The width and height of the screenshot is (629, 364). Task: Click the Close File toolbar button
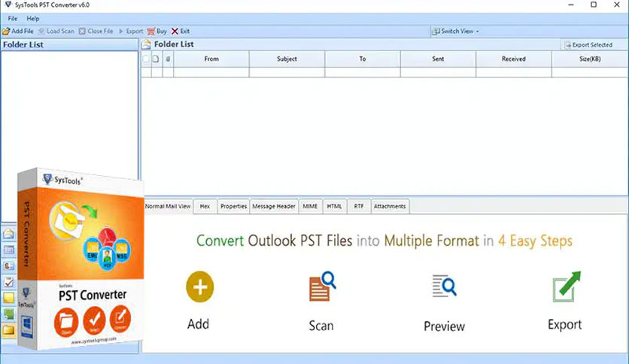click(96, 31)
